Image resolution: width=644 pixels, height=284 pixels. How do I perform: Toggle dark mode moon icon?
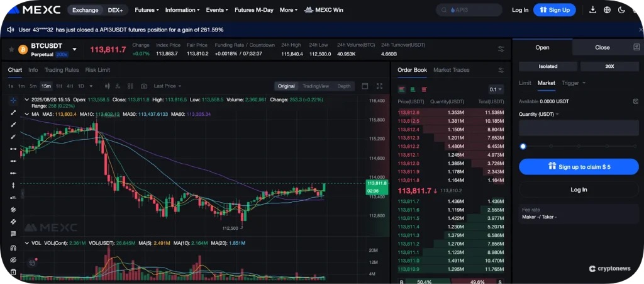(621, 10)
